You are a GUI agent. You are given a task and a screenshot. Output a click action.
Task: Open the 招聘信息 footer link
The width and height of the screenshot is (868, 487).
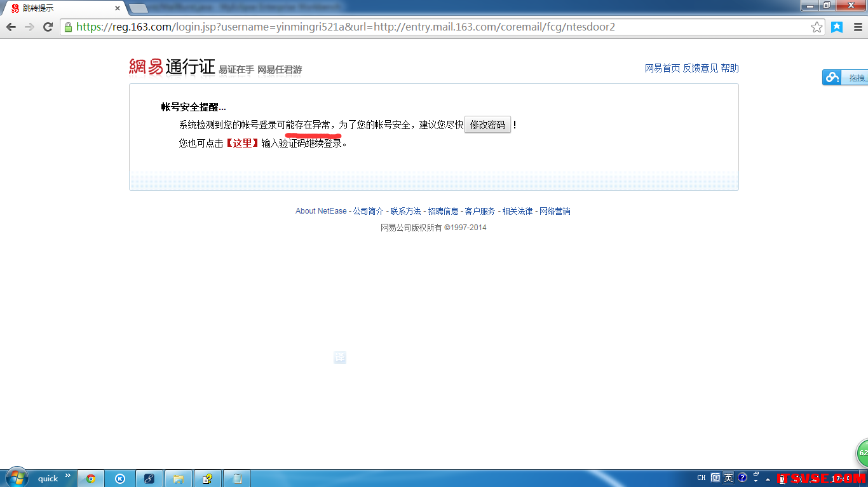[443, 211]
